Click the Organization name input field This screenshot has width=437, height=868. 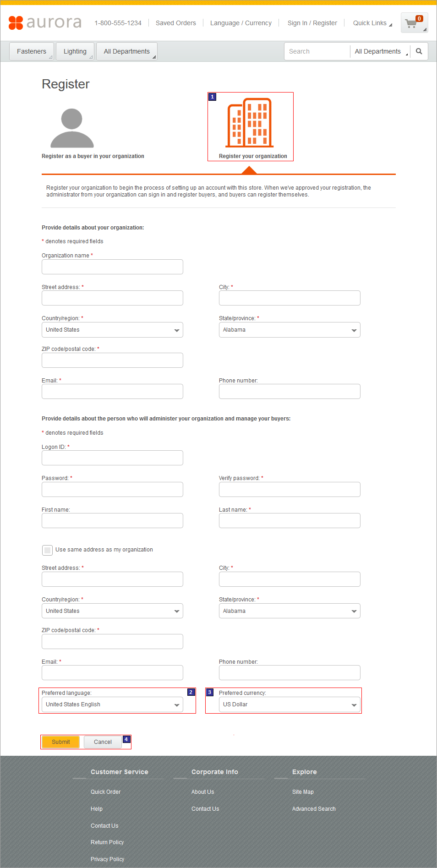coord(112,267)
